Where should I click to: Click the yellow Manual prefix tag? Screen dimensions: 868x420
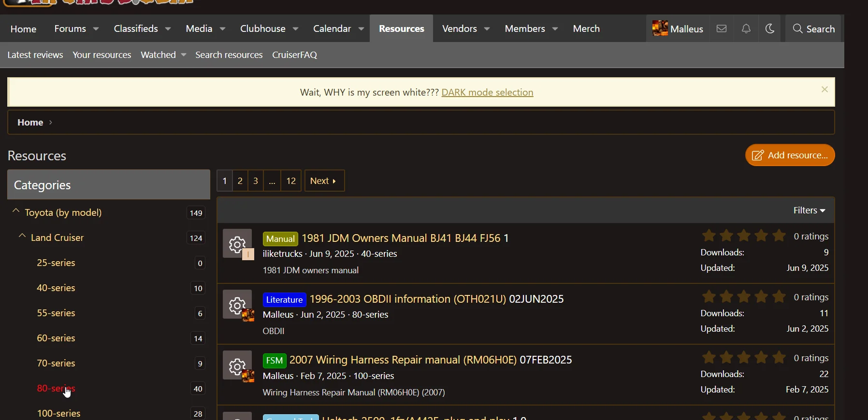coord(280,239)
